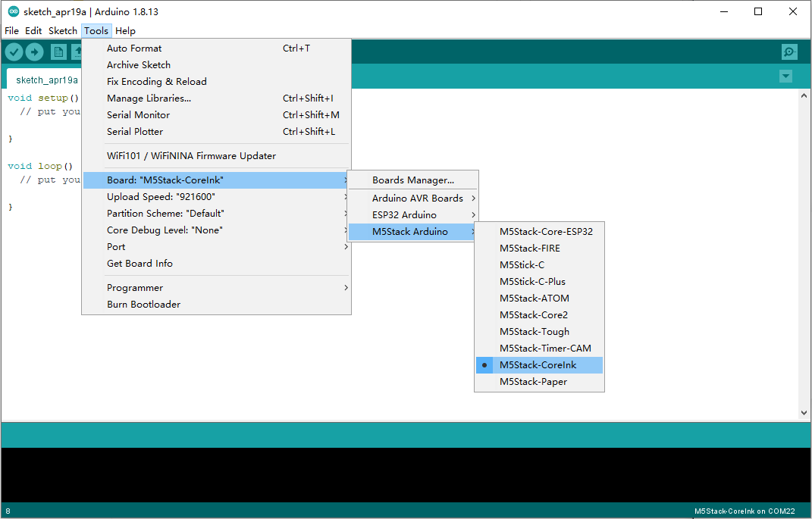Maximize the Arduino window
Screen dimensions: 812x519
[758, 11]
